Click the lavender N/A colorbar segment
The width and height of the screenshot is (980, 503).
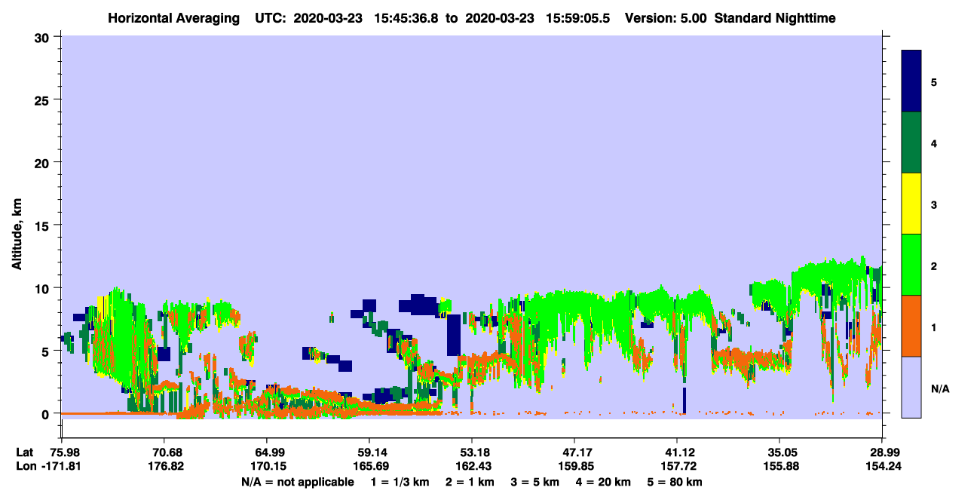coord(911,387)
